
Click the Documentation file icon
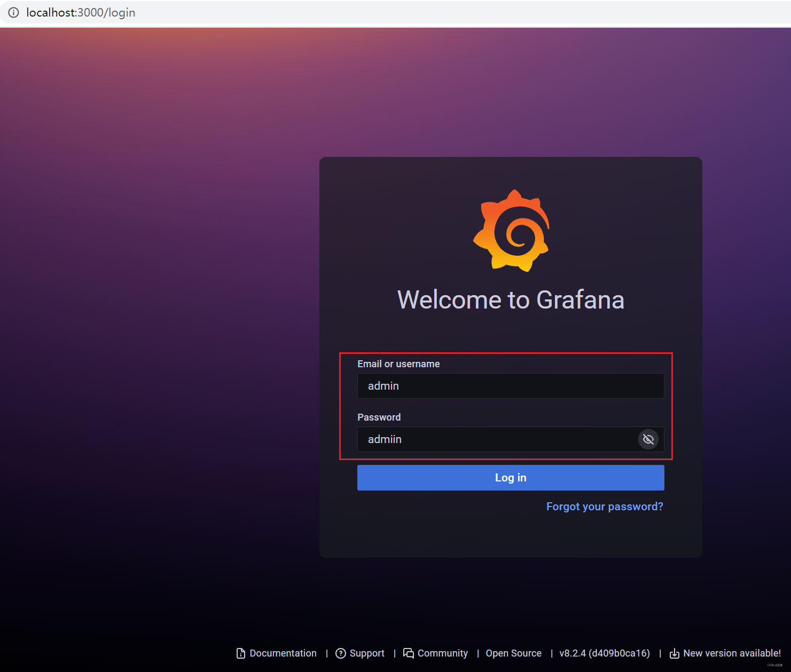point(241,653)
